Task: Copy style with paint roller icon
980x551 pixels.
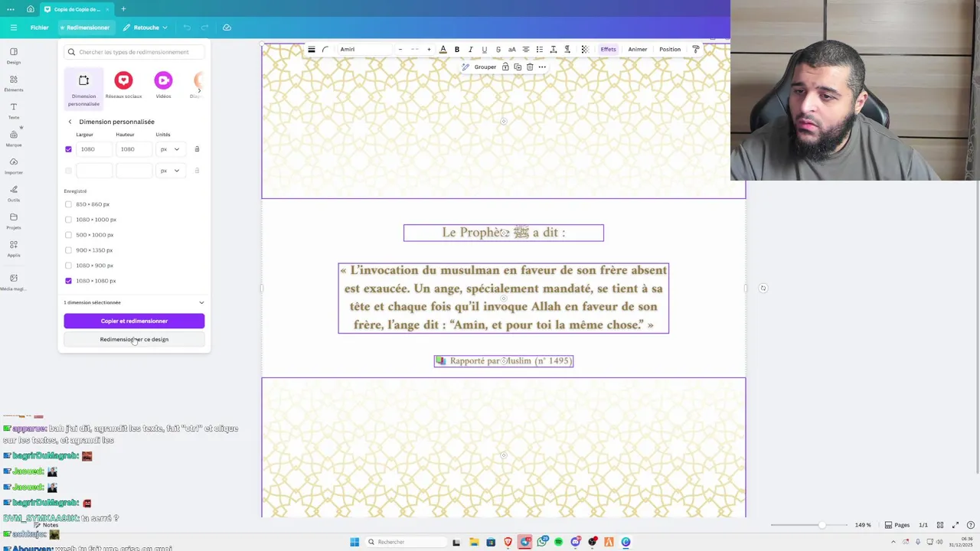Action: click(695, 49)
